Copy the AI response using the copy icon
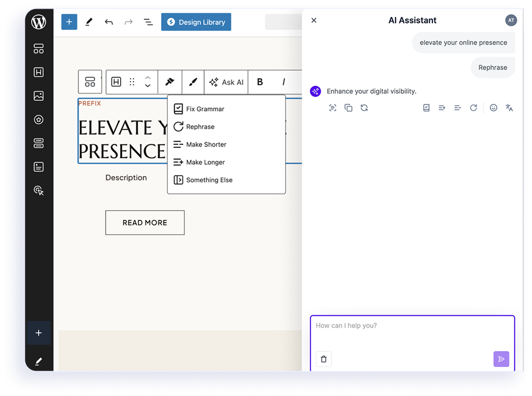This screenshot has width=532, height=396. click(x=348, y=108)
